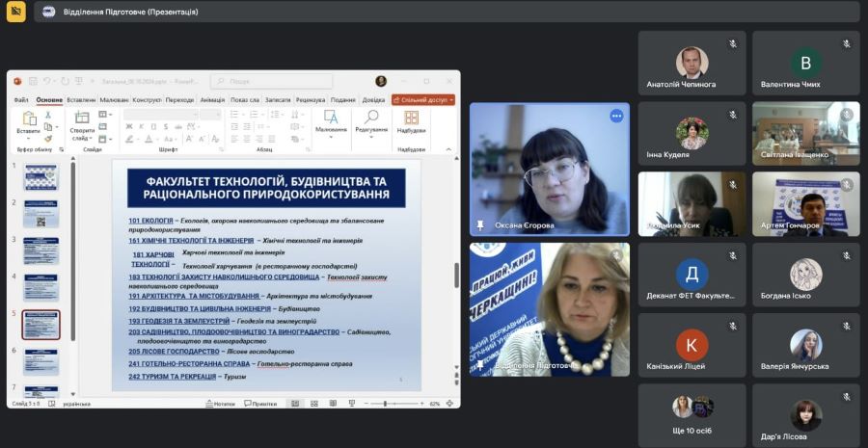Switch to Reading view
Viewport: 868px width, 448px height.
pos(333,404)
